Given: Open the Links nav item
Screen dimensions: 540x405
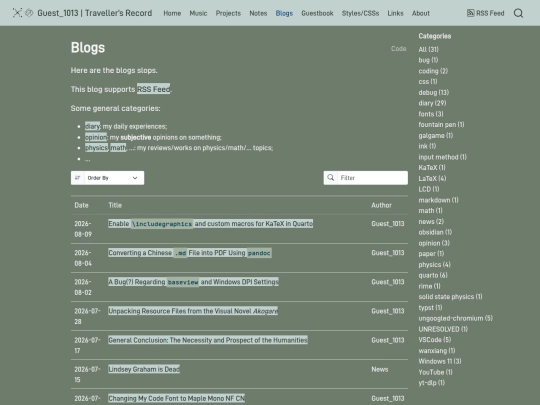Looking at the screenshot, I should 395,13.
